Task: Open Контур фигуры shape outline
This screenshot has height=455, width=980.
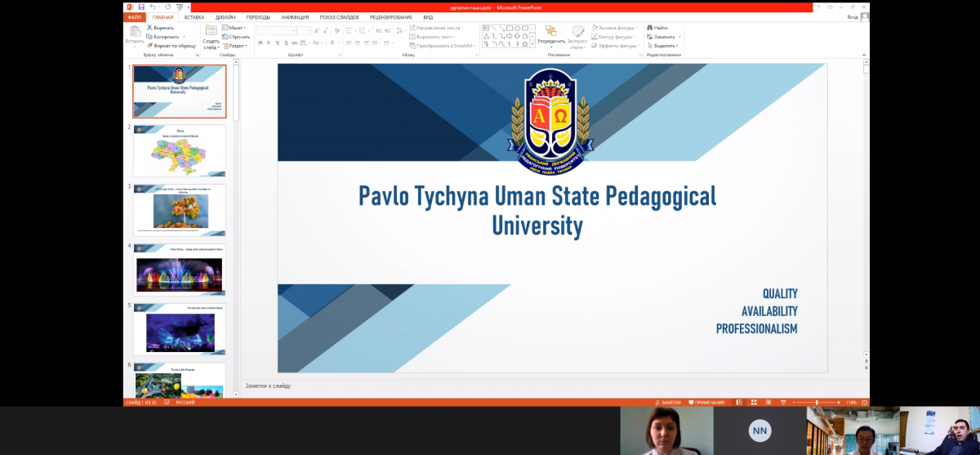Action: tap(613, 37)
